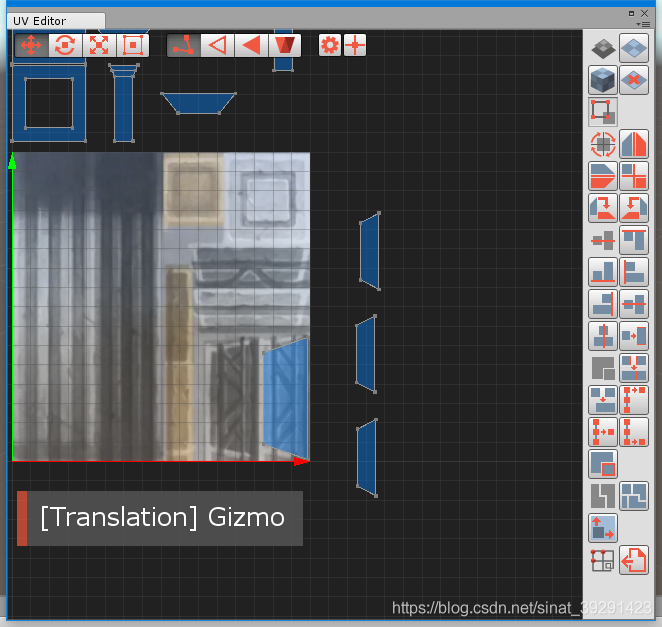The image size is (662, 627).
Task: Click the distribute icon with bottom arrow
Action: (634, 432)
